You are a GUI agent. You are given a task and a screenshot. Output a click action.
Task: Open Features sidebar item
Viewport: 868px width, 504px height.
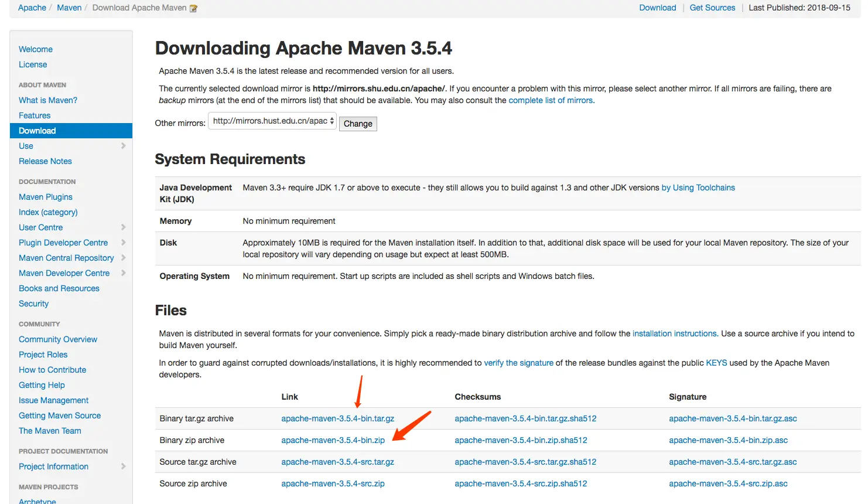tap(35, 115)
